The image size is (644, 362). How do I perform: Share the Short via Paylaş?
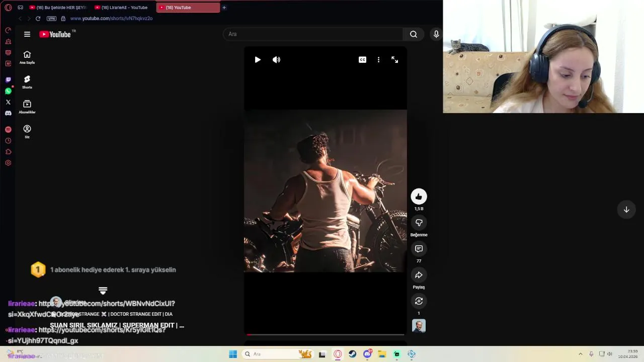419,275
